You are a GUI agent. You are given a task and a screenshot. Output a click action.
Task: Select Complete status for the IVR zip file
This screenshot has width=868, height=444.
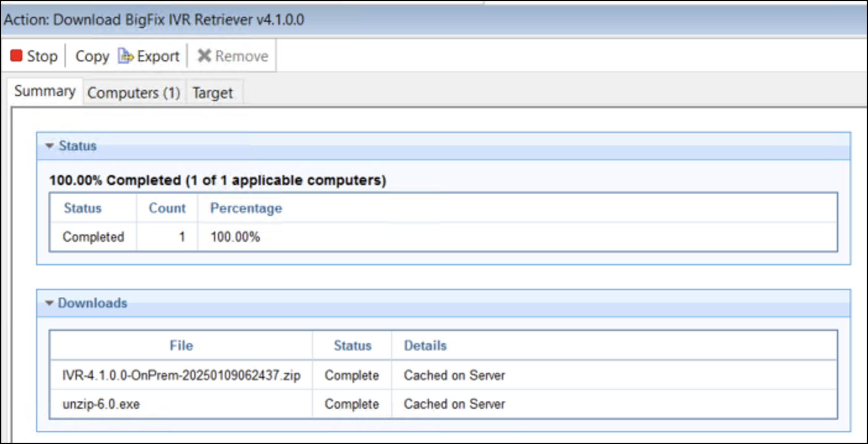pos(352,375)
